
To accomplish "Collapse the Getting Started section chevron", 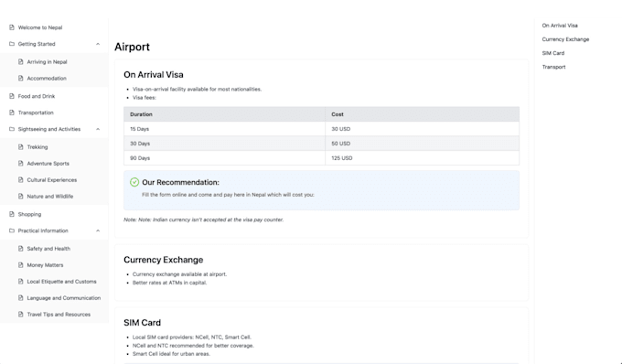I will (98, 44).
